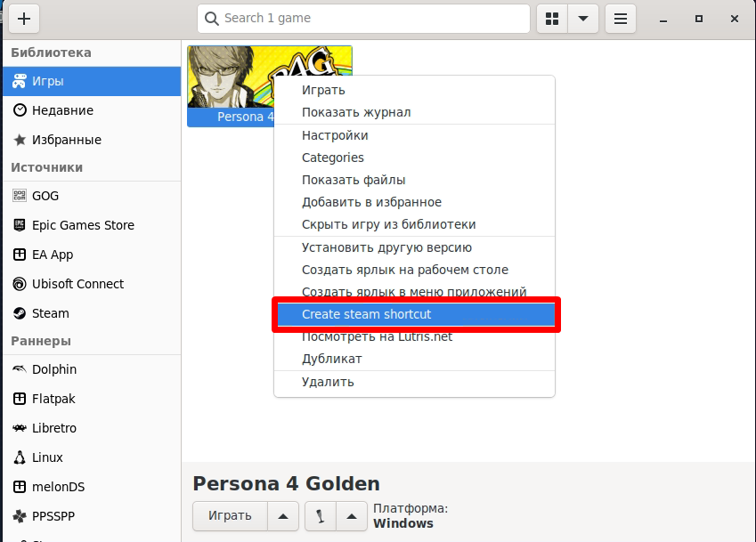Click the Играть button at bottom
Image resolution: width=756 pixels, height=542 pixels.
pyautogui.click(x=230, y=516)
